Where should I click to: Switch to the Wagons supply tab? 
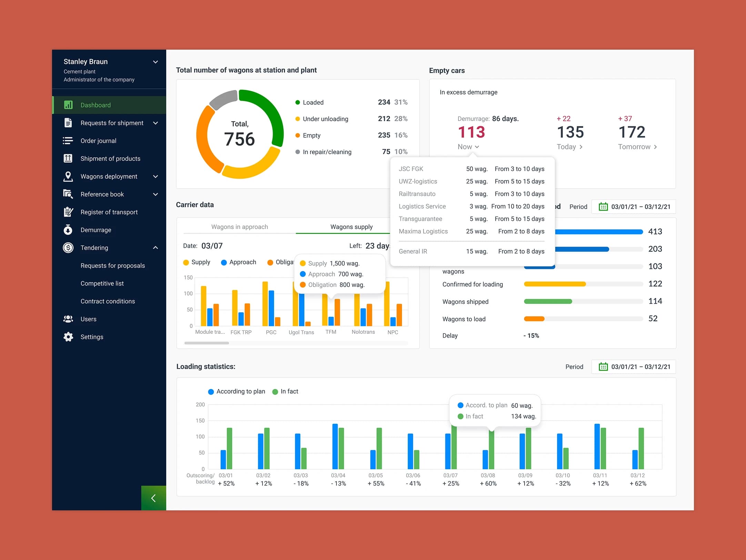351,227
